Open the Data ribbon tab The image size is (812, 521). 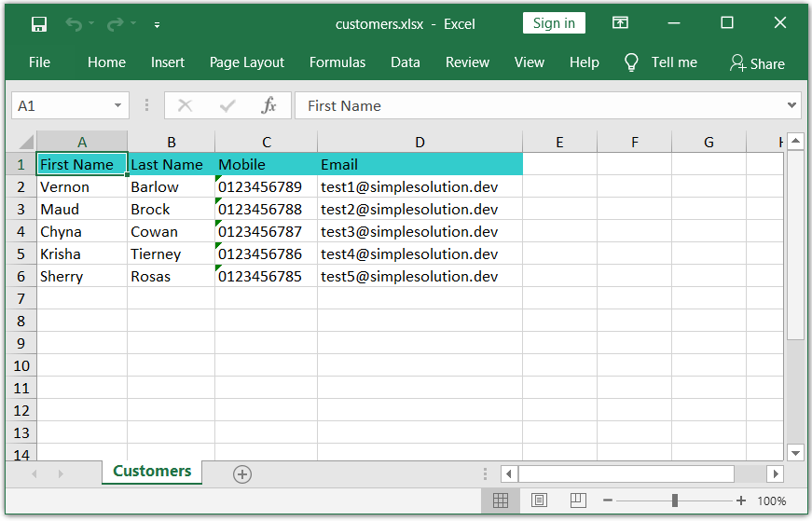coord(405,62)
